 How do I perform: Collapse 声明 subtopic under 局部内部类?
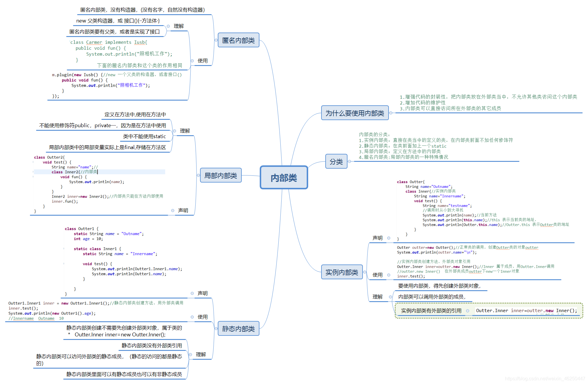click(173, 211)
